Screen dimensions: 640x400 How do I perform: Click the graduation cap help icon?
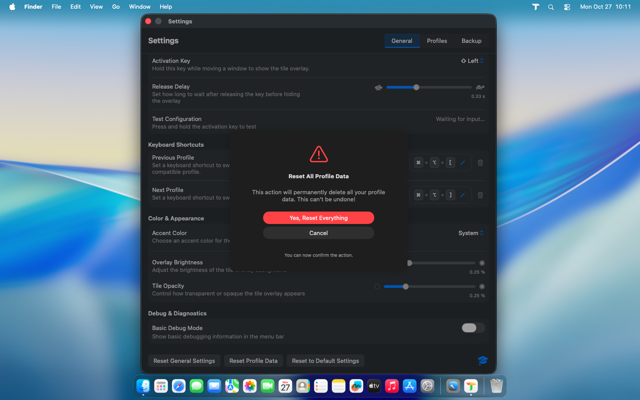pyautogui.click(x=482, y=360)
